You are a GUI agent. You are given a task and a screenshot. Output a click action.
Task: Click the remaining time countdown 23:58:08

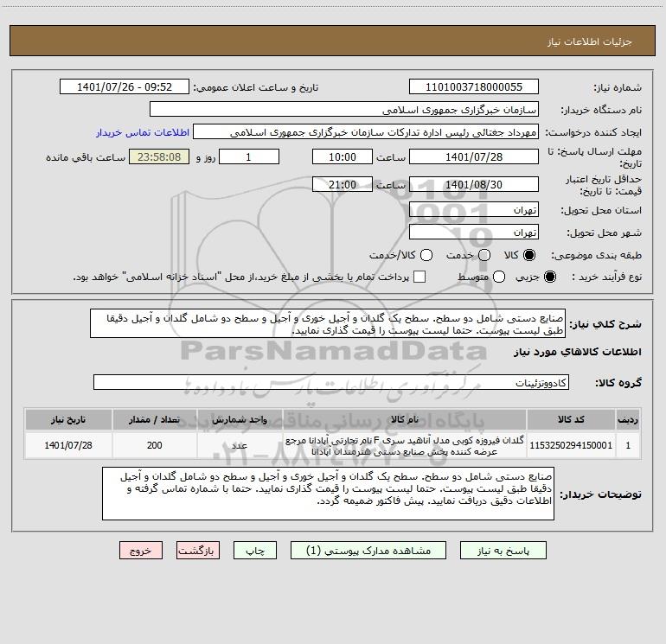[159, 156]
